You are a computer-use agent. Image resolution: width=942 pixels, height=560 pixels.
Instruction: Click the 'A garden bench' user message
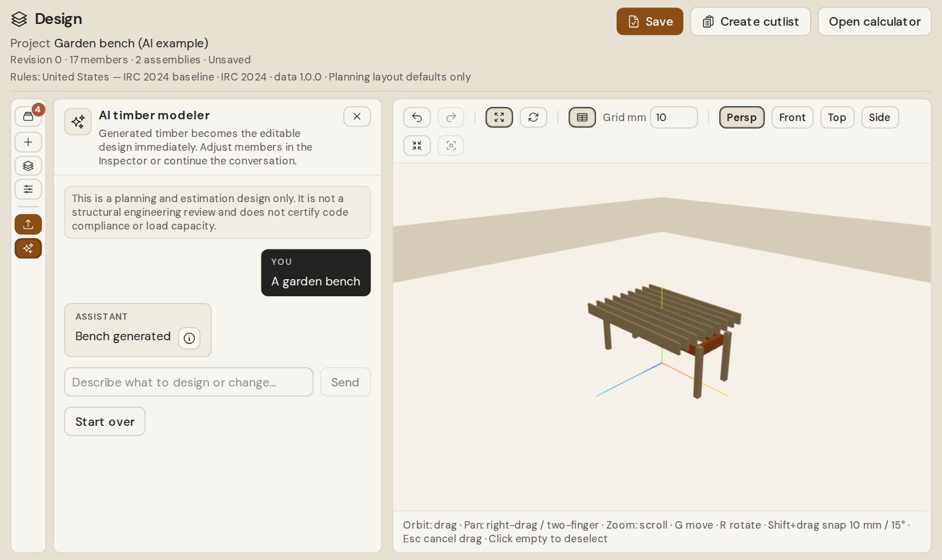pyautogui.click(x=316, y=273)
